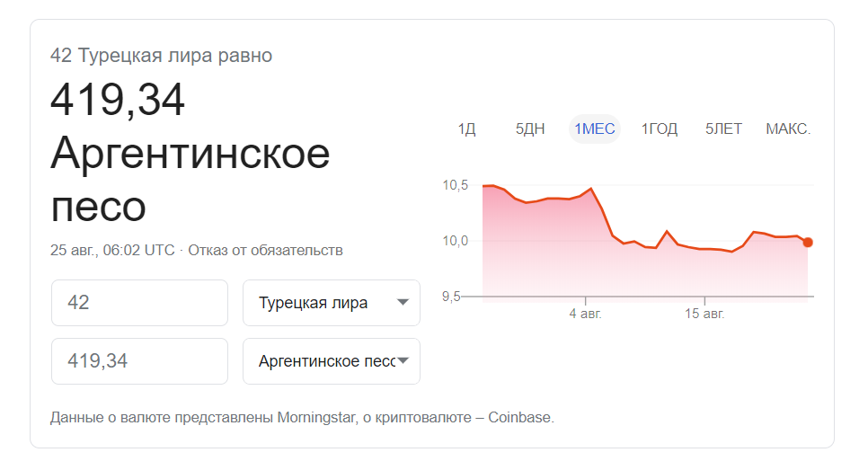Expand the Аргентинское песо currency dropdown
This screenshot has width=868, height=470.
(x=331, y=361)
